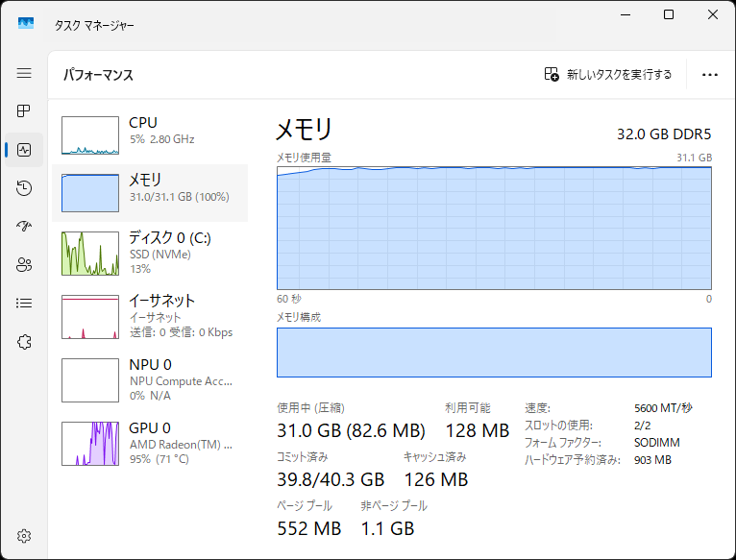
Task: Open the App history page icon
Action: click(x=24, y=187)
